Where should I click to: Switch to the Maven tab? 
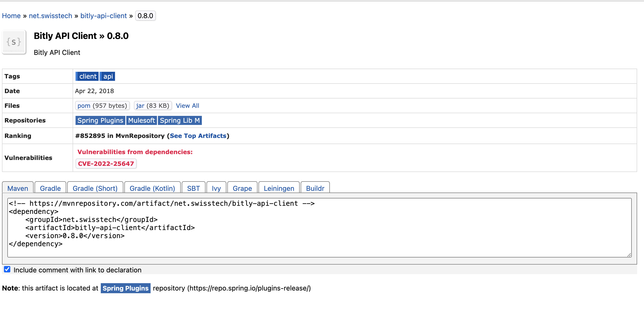point(18,188)
